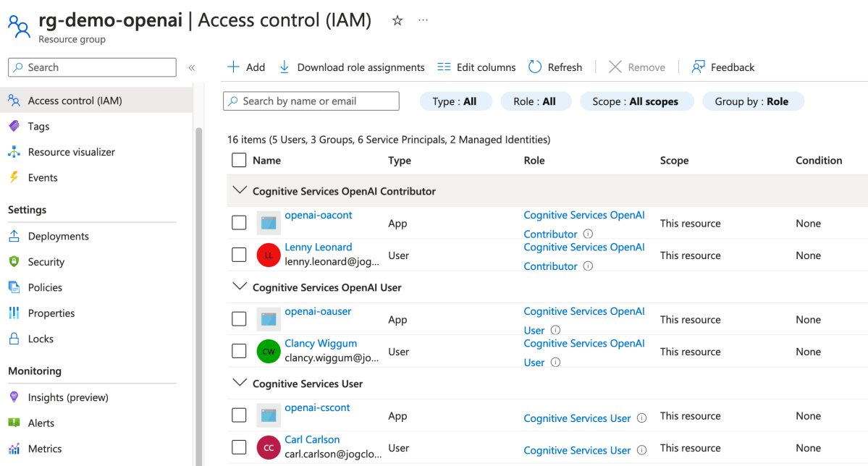The width and height of the screenshot is (868, 466).
Task: Open the Clancy Wiggum user link
Action: click(x=321, y=343)
